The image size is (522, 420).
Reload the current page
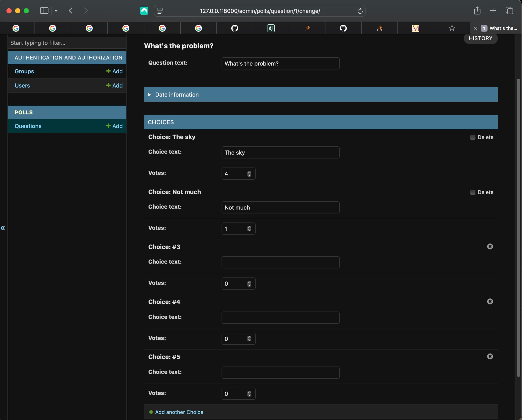(360, 11)
